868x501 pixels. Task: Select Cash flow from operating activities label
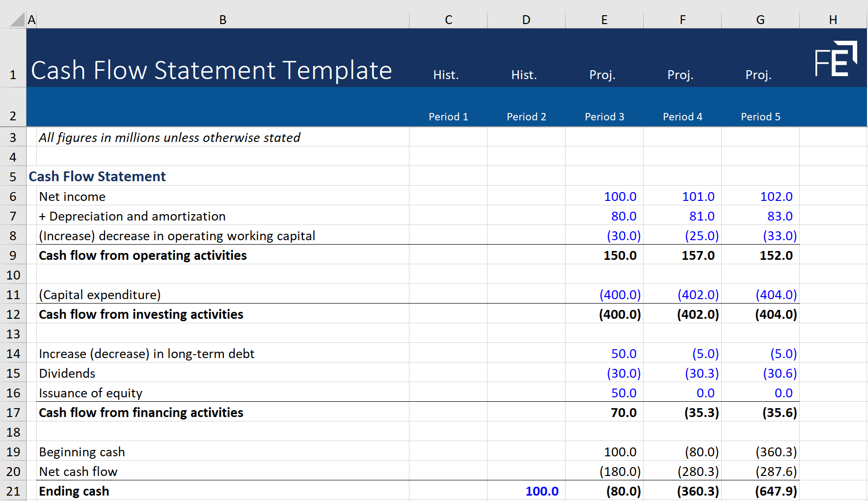point(142,255)
